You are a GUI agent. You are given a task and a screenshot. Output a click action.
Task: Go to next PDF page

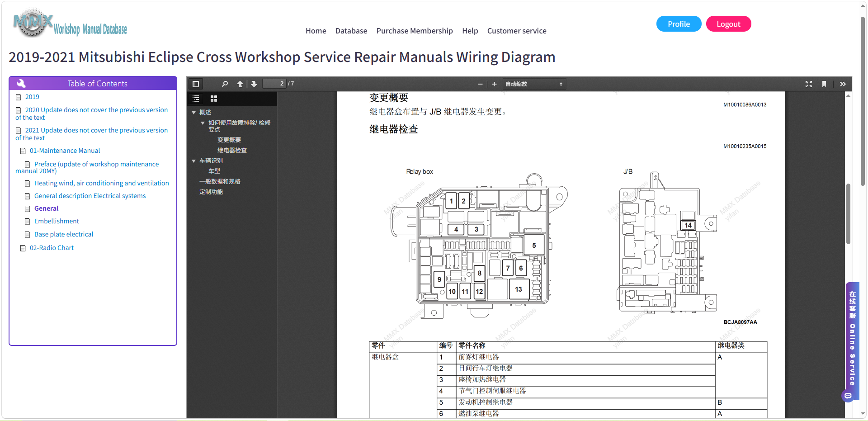point(254,84)
